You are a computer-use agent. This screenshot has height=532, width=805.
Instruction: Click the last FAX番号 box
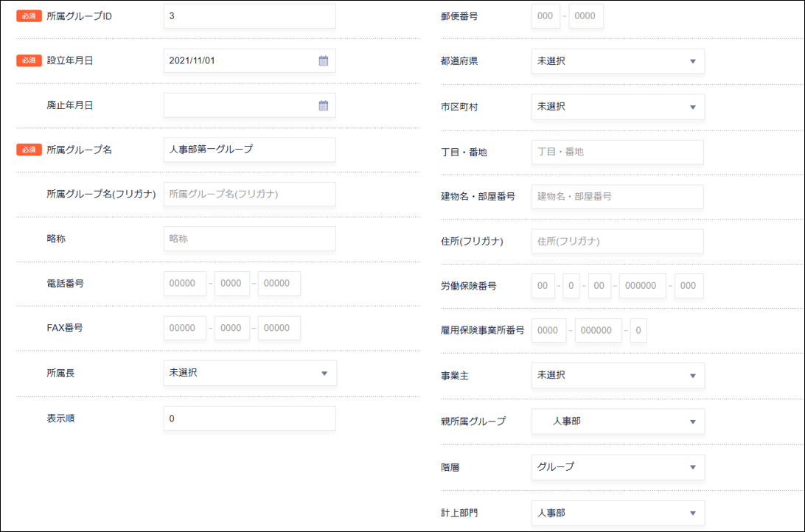[x=279, y=329]
